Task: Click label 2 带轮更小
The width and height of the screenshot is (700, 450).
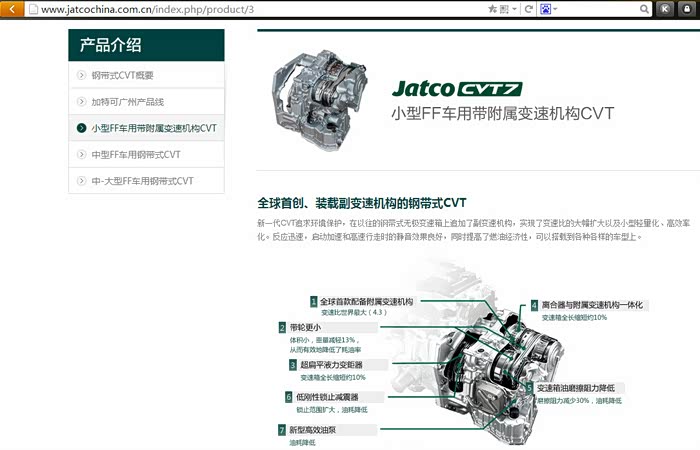Action: point(305,327)
